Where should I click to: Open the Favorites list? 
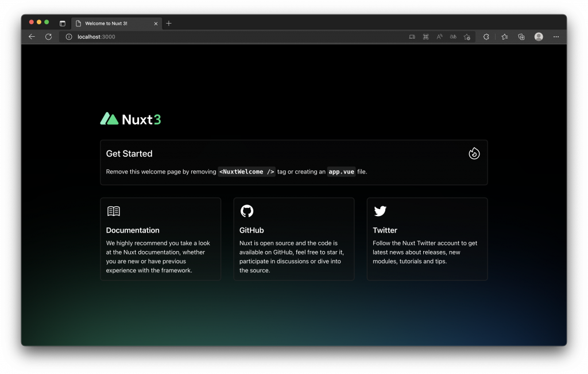click(505, 37)
